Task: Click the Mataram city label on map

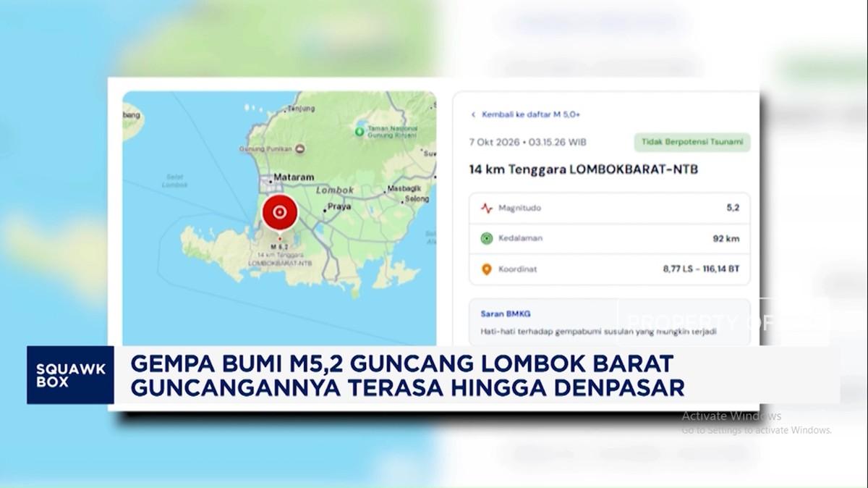Action: 293,177
